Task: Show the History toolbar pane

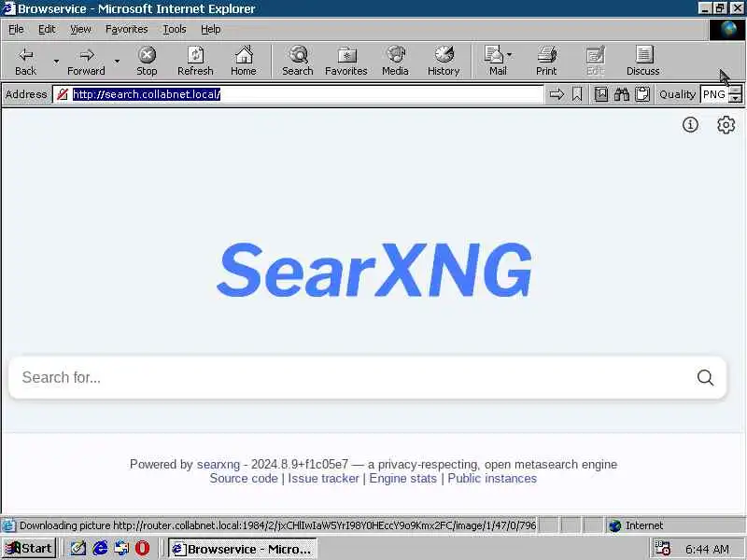Action: click(x=444, y=61)
